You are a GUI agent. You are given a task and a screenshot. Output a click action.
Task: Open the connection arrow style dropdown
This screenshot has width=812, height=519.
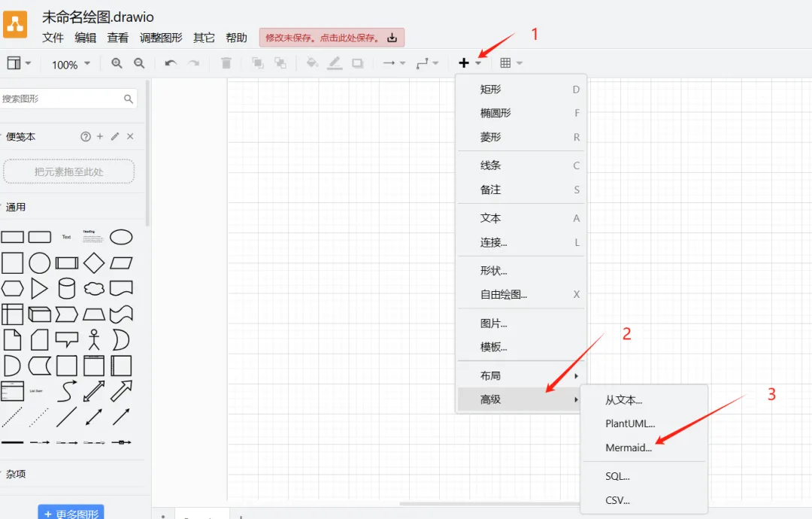[394, 63]
